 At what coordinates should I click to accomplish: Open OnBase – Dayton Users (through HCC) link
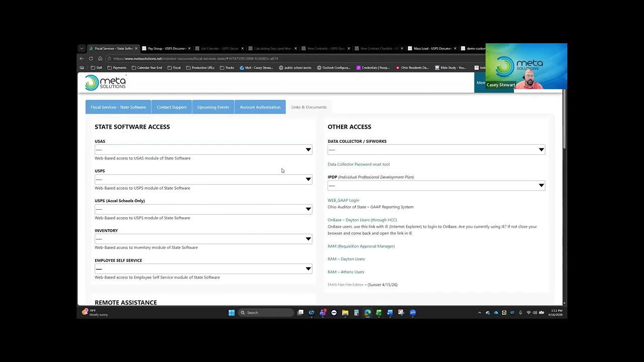[x=362, y=220]
